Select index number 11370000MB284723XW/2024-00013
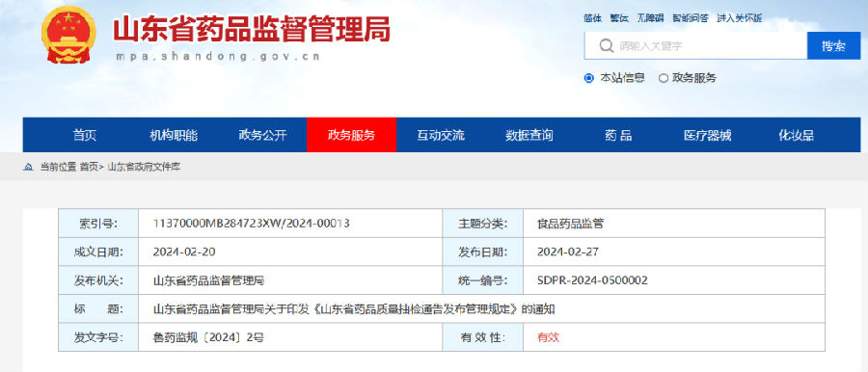868x372 pixels. [252, 223]
